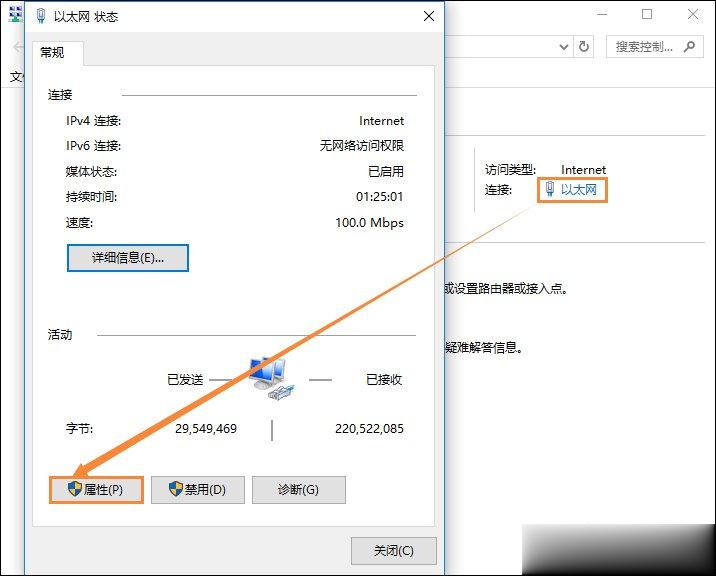Click the 持续时间: label
The width and height of the screenshot is (716, 576).
(91, 197)
